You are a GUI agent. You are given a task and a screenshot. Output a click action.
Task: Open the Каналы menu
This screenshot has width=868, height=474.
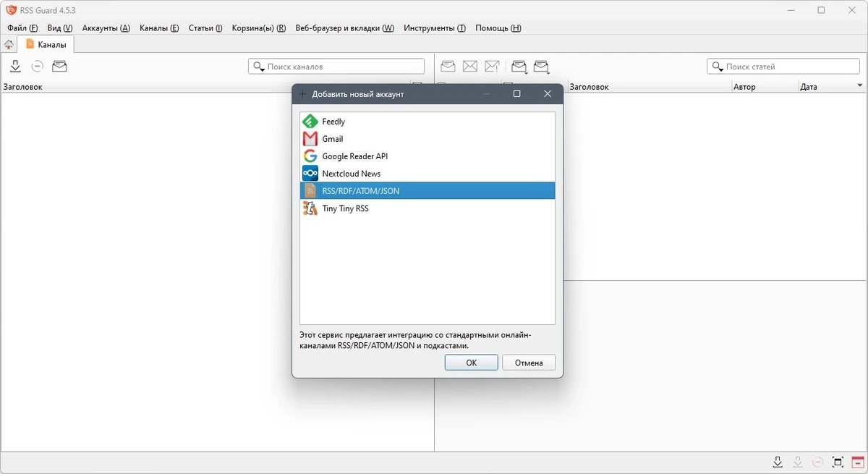pyautogui.click(x=159, y=28)
